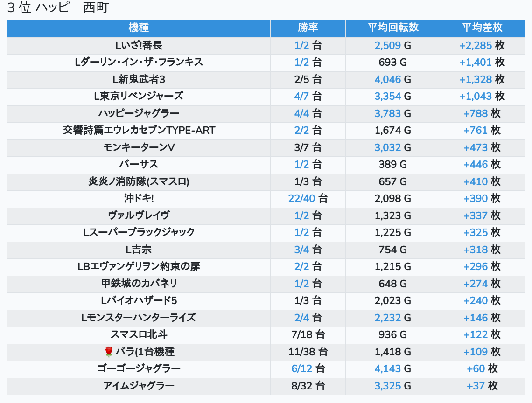Select the 交響詩篇エウレカセブンTYPE-ART row name
This screenshot has width=532, height=403.
coord(139,130)
